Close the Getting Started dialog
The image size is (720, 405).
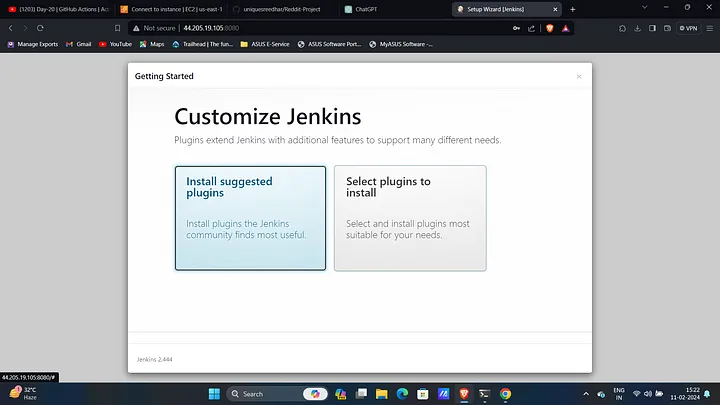coord(579,76)
